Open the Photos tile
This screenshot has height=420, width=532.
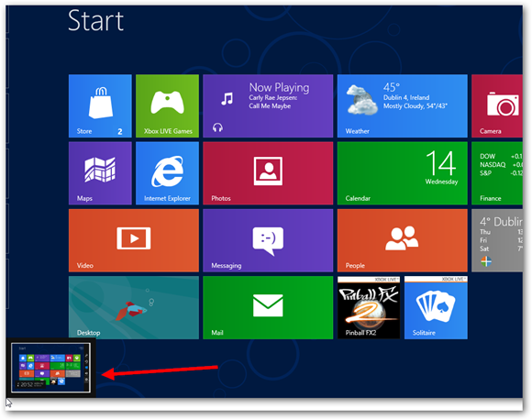point(268,173)
